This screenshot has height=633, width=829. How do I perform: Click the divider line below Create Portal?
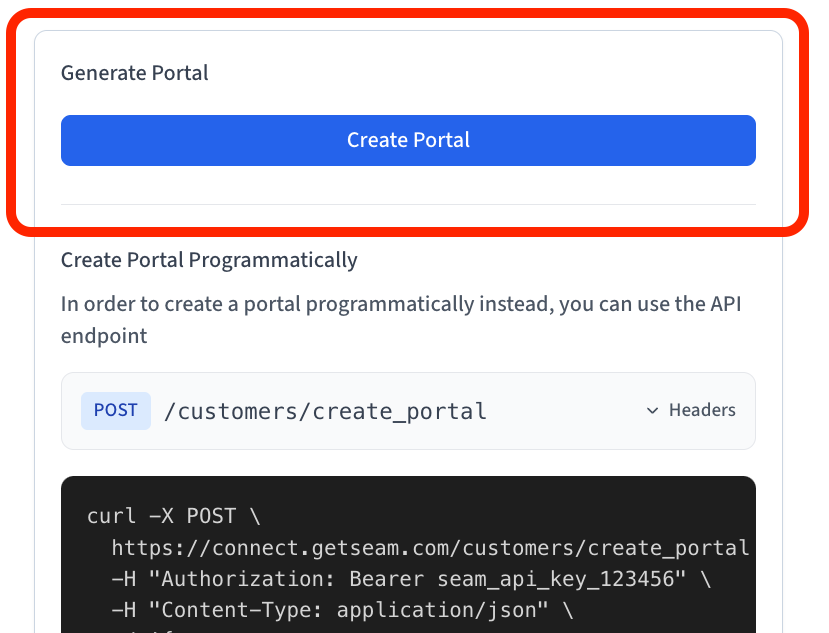coord(408,204)
